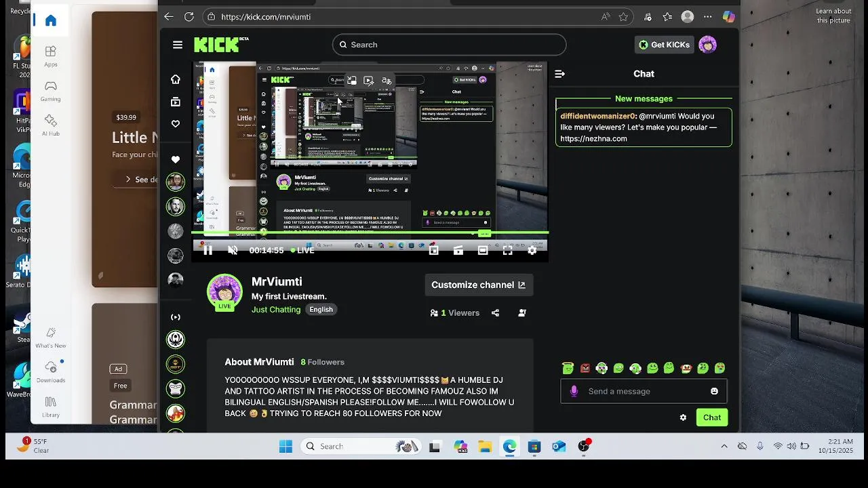The width and height of the screenshot is (868, 488).
Task: Select Gaming in Microsoft Store sidebar
Action: pos(51,91)
